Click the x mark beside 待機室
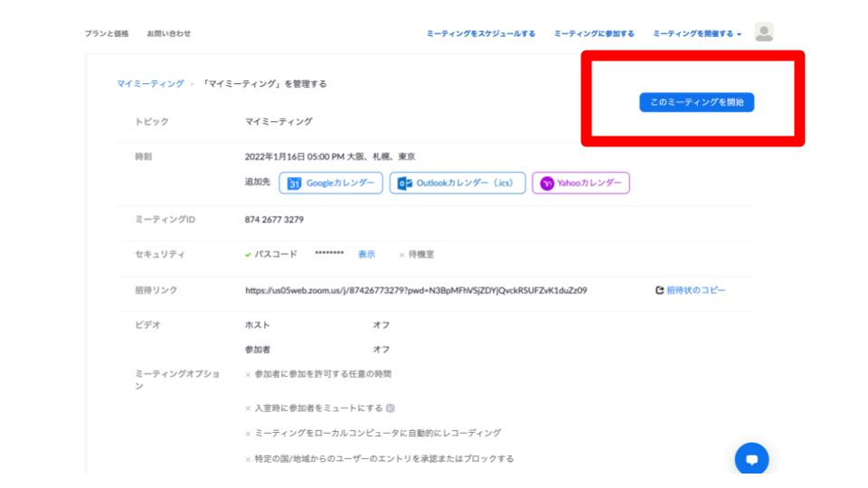This screenshot has height=488, width=868. click(401, 255)
